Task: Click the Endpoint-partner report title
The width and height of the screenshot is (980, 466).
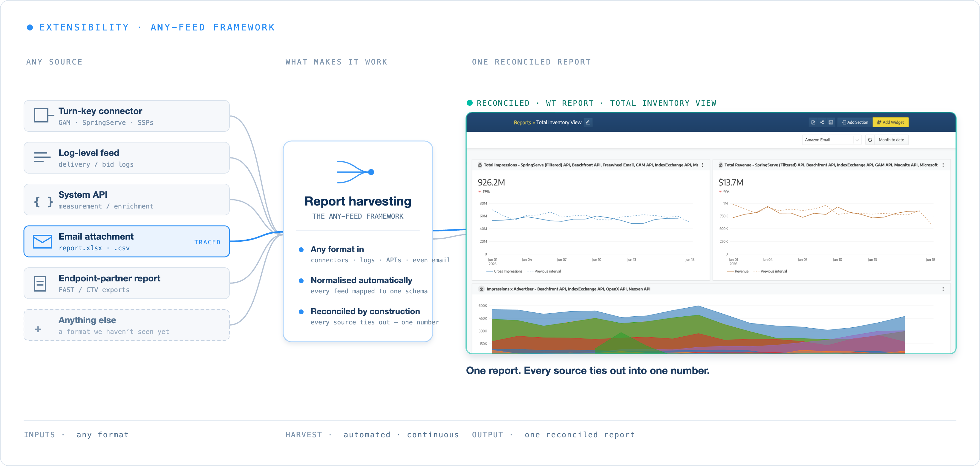Action: pos(109,278)
